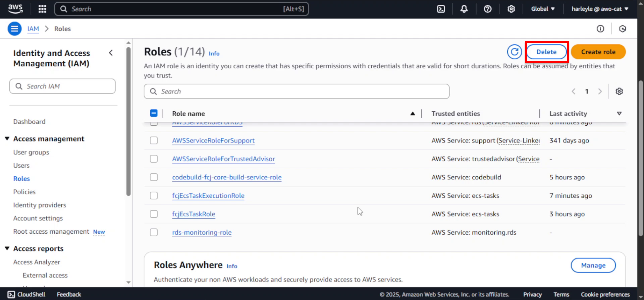644x300 pixels.
Task: Open the Info link beside Roles heading
Action: [x=214, y=54]
